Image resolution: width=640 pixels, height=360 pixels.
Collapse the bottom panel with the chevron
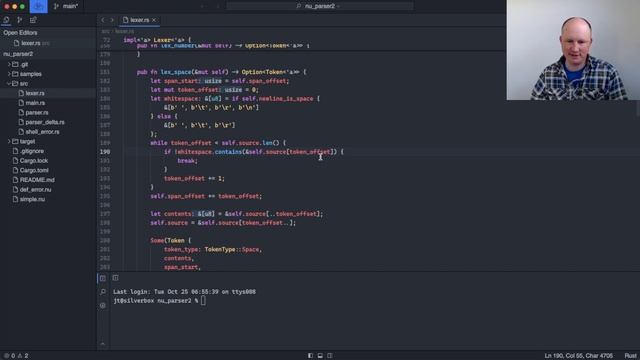point(103,344)
